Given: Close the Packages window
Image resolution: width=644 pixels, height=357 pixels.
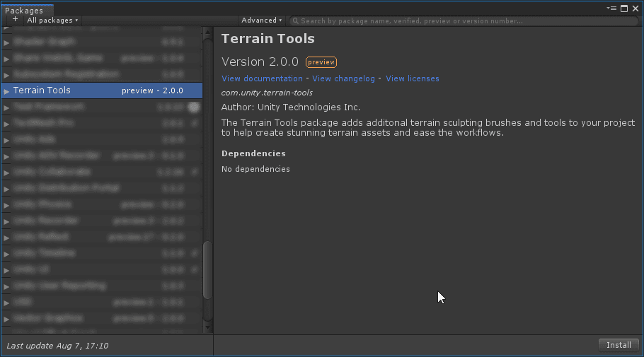Looking at the screenshot, I should tap(636, 8).
